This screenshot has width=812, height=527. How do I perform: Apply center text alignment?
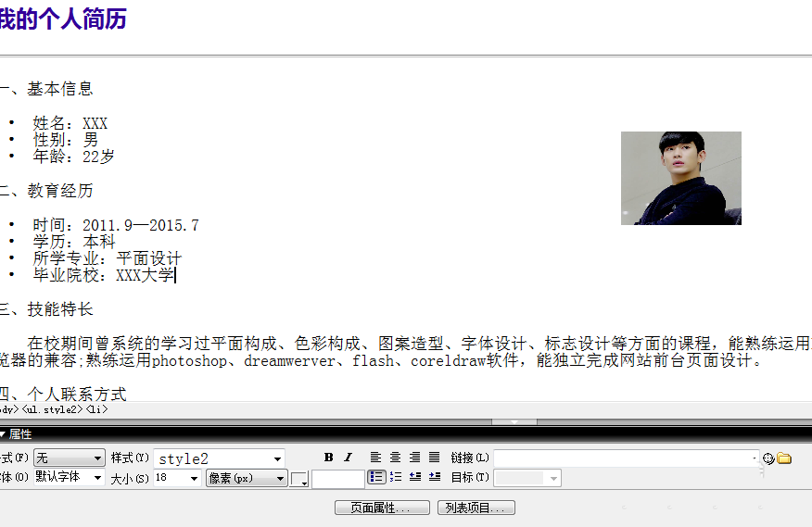(395, 458)
